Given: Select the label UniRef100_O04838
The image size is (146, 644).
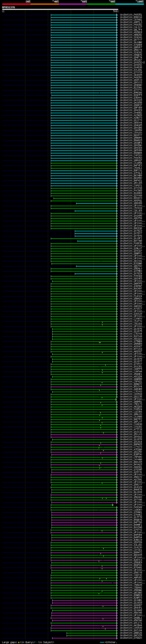Looking at the screenshot, I should [131, 67].
